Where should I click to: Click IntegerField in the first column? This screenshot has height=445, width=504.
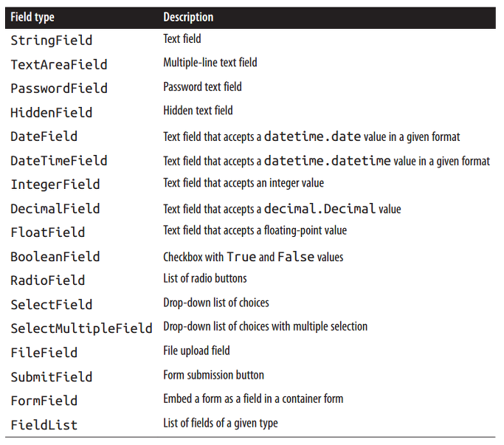(55, 184)
